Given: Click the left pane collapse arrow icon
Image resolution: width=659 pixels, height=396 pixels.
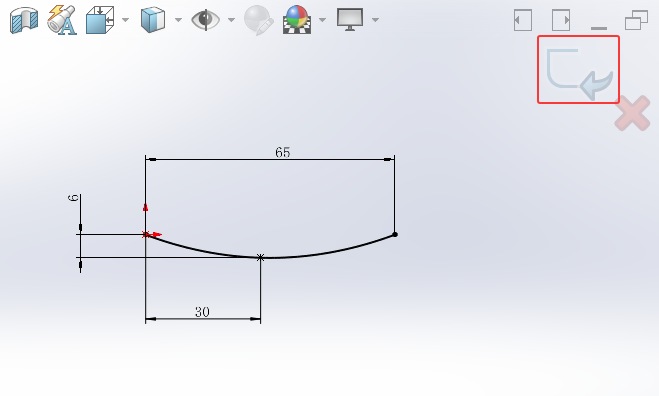Looking at the screenshot, I should click(x=523, y=20).
